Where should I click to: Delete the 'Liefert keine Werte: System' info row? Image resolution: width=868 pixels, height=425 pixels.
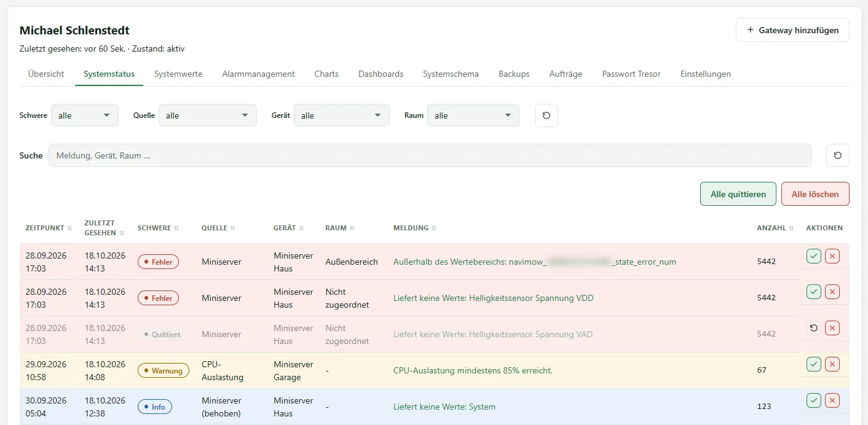(x=832, y=400)
